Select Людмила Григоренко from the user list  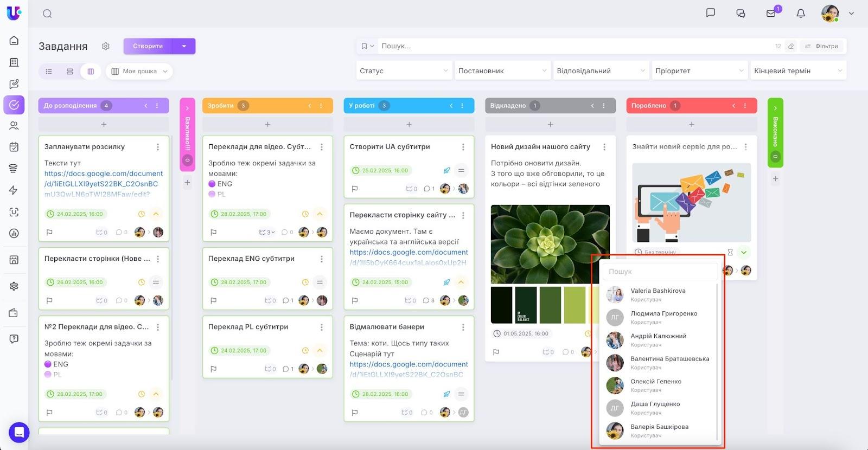pyautogui.click(x=660, y=317)
